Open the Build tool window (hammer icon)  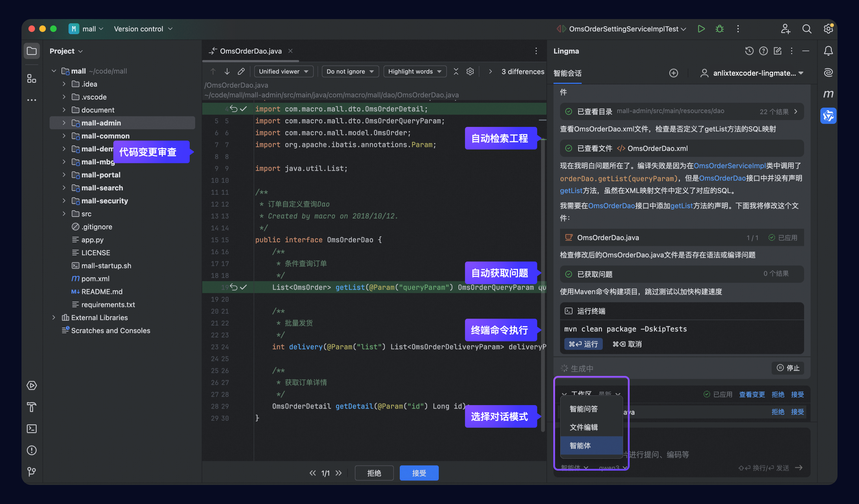[x=31, y=407]
